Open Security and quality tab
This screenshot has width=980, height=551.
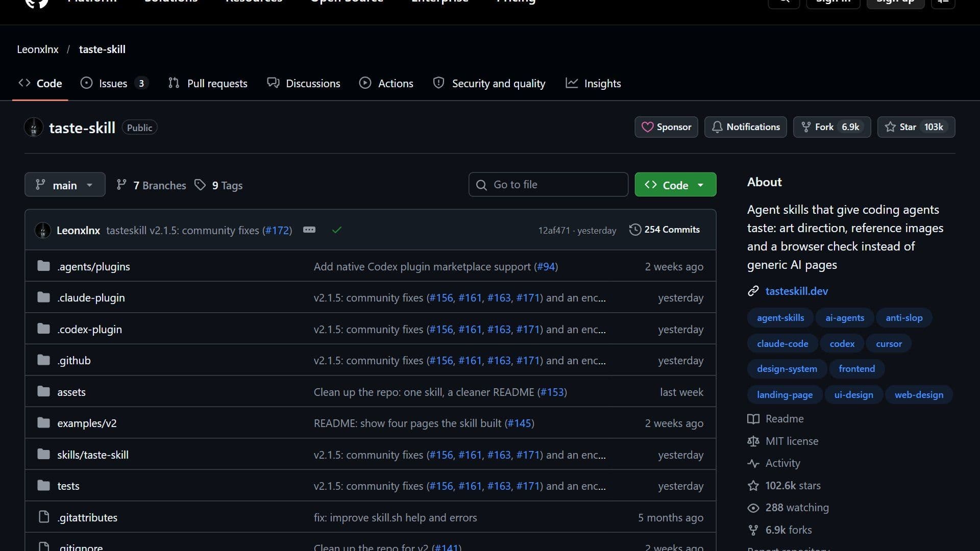[489, 83]
